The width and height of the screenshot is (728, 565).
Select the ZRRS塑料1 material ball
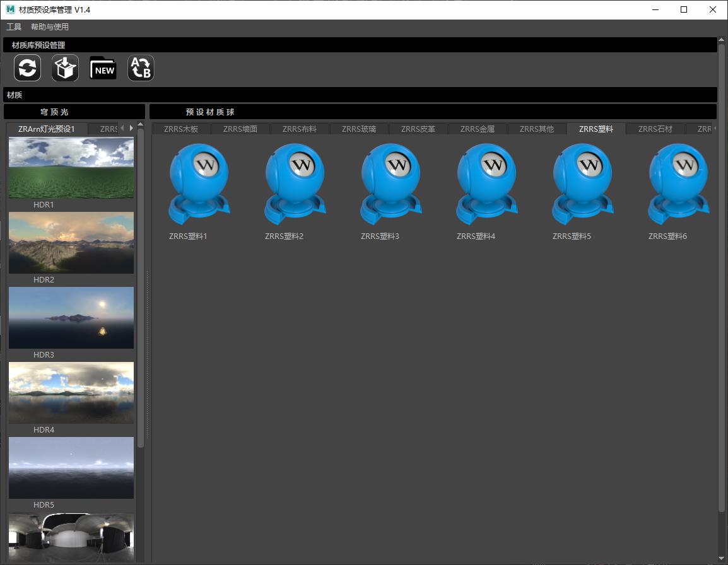pyautogui.click(x=199, y=184)
